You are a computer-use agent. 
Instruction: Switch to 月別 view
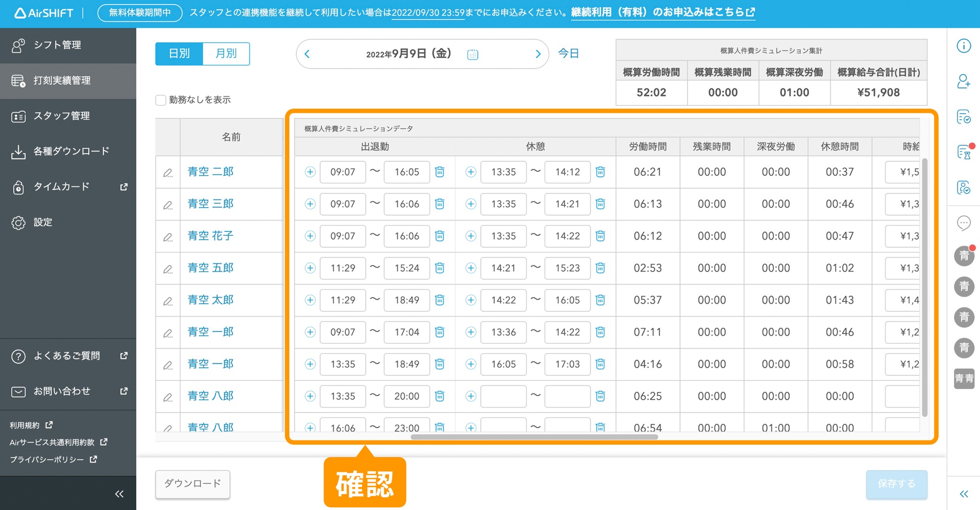click(226, 54)
